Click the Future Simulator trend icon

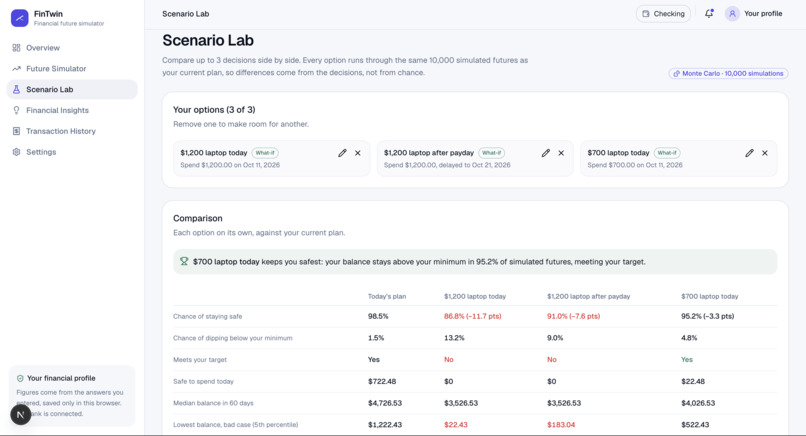pyautogui.click(x=16, y=68)
